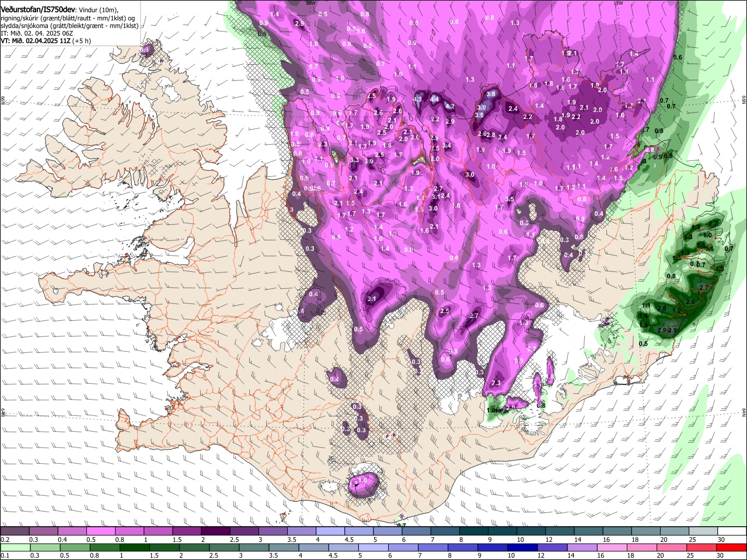Click the grey-purple snow swatch labeled 0.2
Image resolution: width=747 pixels, height=560 pixels.
[15, 531]
